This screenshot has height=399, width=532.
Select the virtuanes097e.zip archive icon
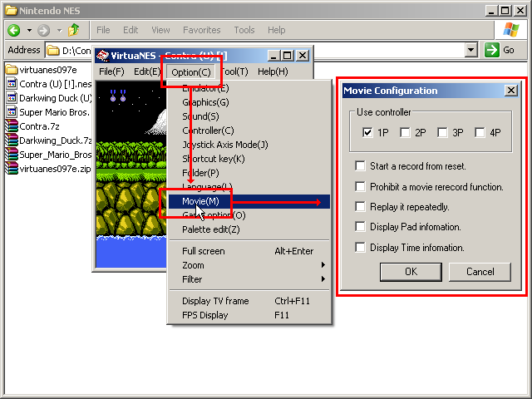[12, 169]
